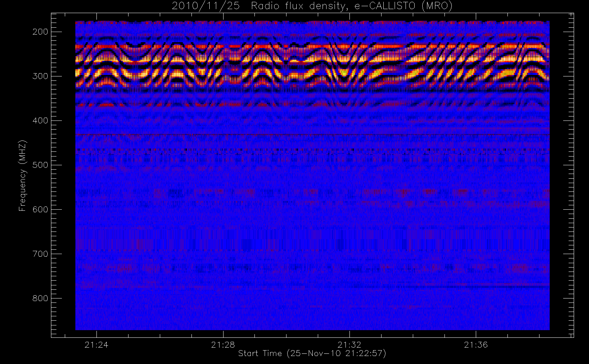Click the 21:32 time tick label
Screen dimensions: 589x364
click(349, 345)
